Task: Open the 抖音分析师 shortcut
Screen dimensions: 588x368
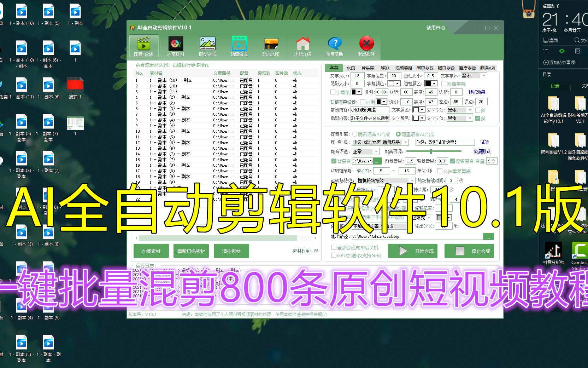Action: point(553,253)
